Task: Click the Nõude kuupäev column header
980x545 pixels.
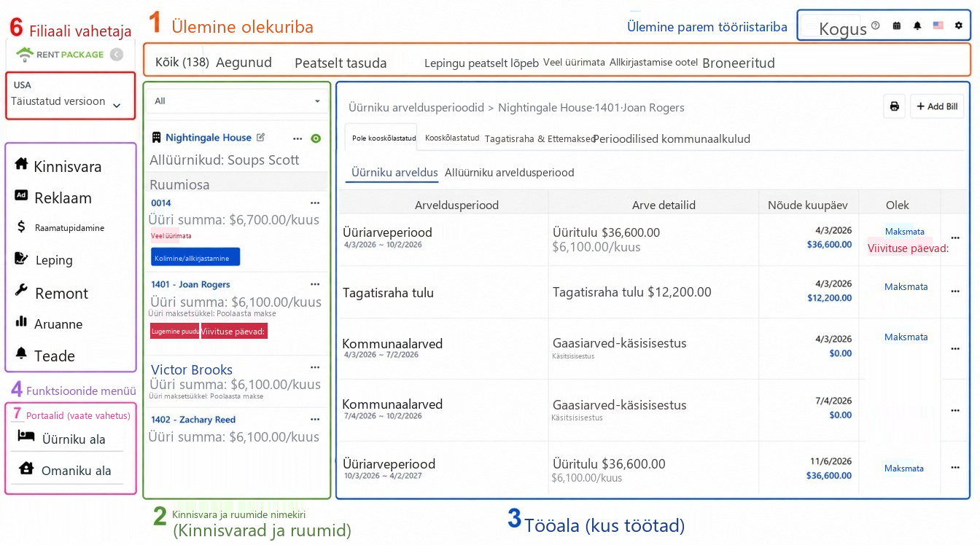Action: click(x=807, y=205)
